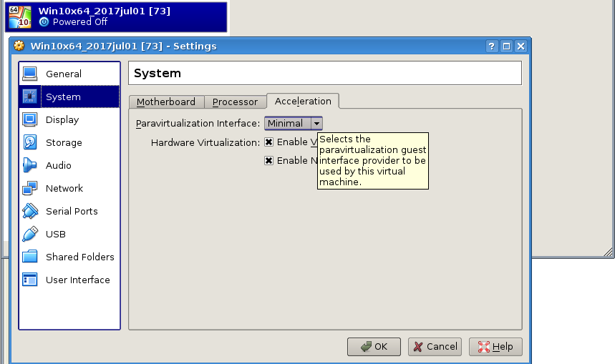Select the Shared Folders icon

click(x=30, y=257)
